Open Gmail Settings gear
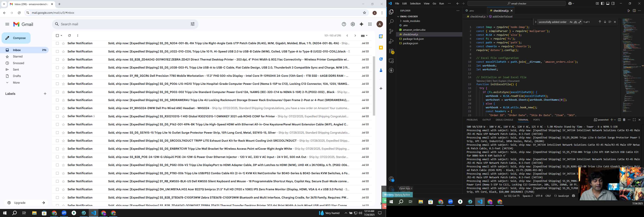Screen dimensions: 644x217 [x=353, y=24]
